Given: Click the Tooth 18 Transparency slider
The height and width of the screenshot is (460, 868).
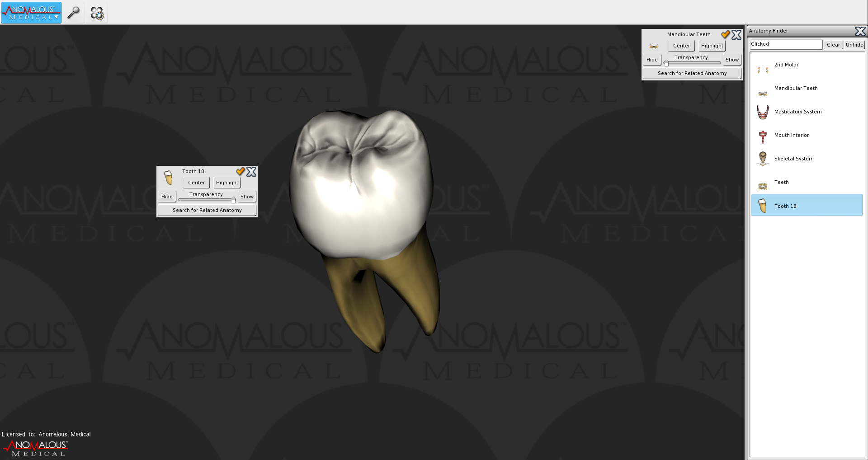Looking at the screenshot, I should pyautogui.click(x=207, y=199).
